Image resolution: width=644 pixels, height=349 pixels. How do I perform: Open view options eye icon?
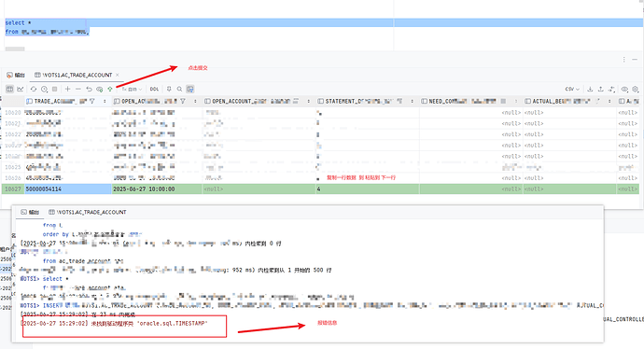click(x=624, y=89)
